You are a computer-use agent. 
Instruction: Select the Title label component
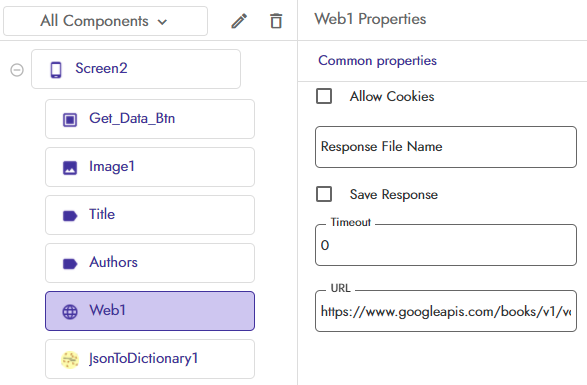coord(150,215)
